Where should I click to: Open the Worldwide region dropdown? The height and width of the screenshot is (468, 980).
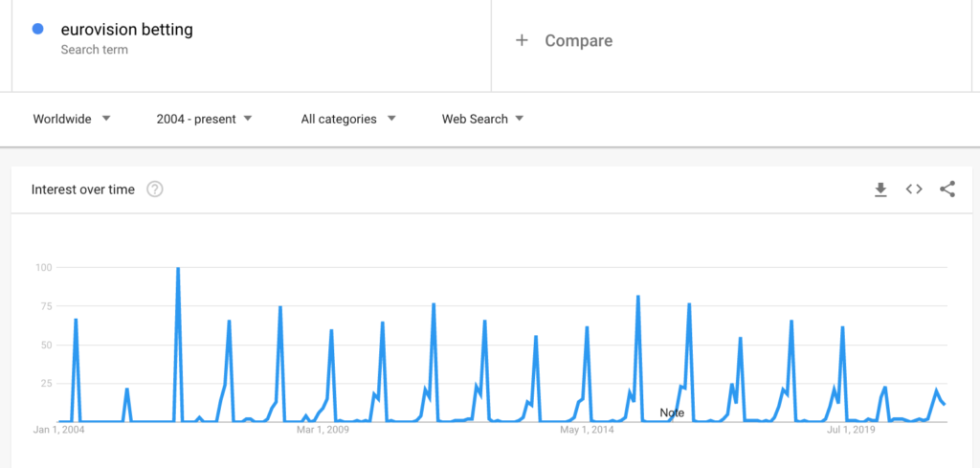(x=72, y=119)
